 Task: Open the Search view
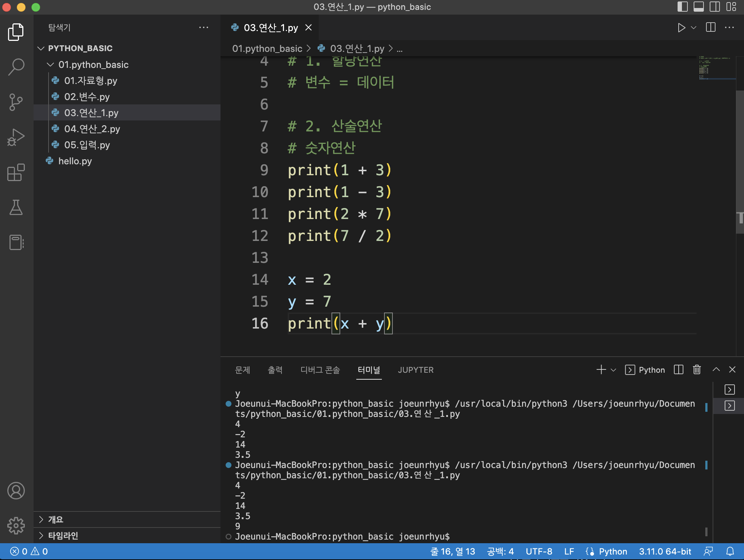click(x=16, y=67)
